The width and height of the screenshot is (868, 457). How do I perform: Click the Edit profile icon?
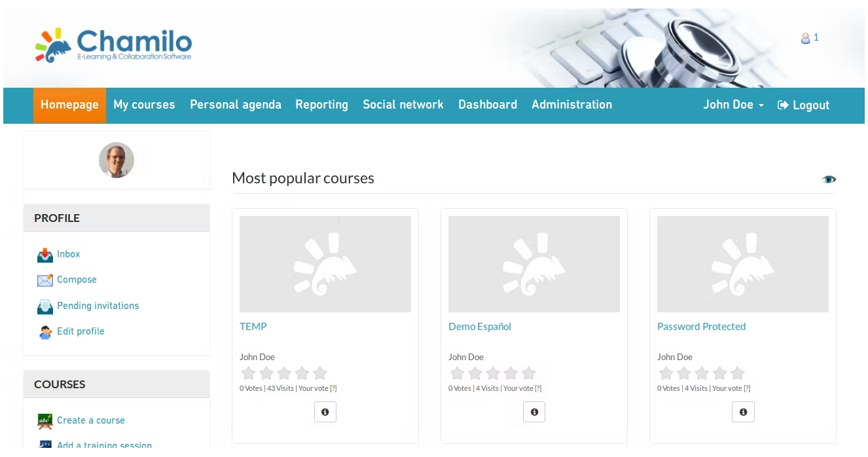[45, 332]
